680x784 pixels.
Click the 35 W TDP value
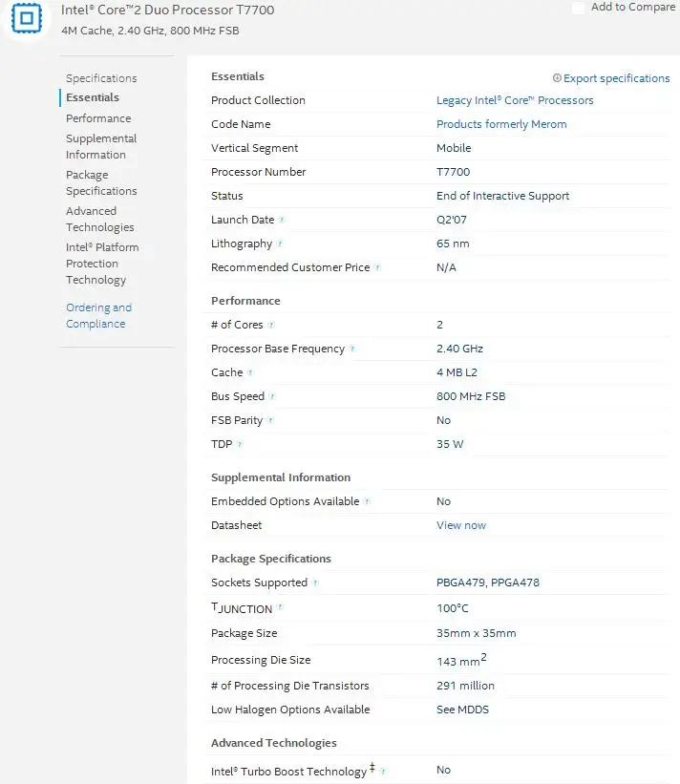[x=450, y=444]
